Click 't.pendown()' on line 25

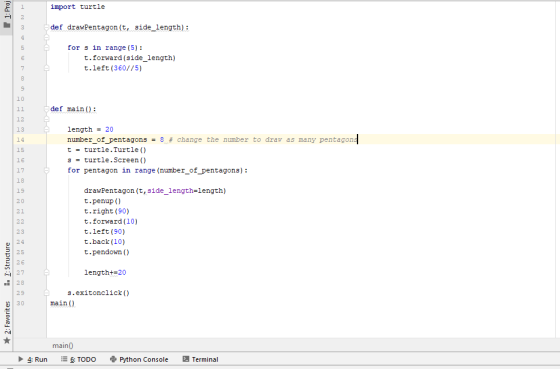(x=107, y=252)
